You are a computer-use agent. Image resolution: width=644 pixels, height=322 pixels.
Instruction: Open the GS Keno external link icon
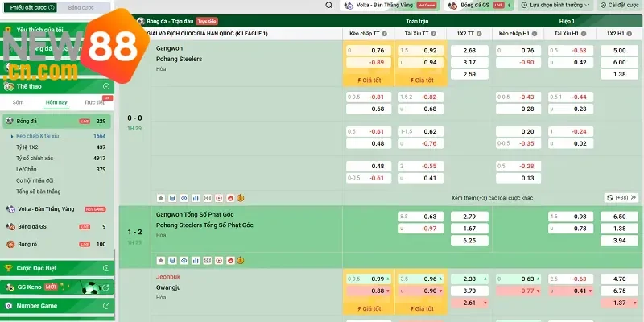106,287
